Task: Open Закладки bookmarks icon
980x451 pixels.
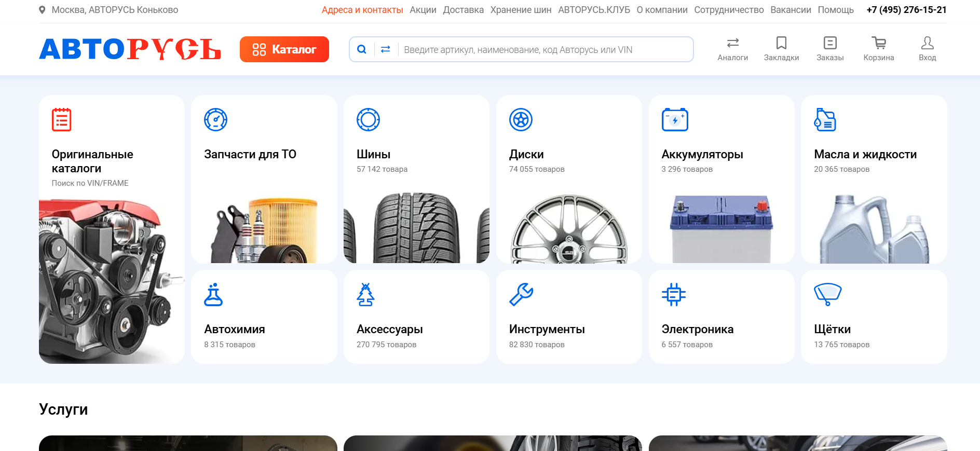Action: (781, 43)
